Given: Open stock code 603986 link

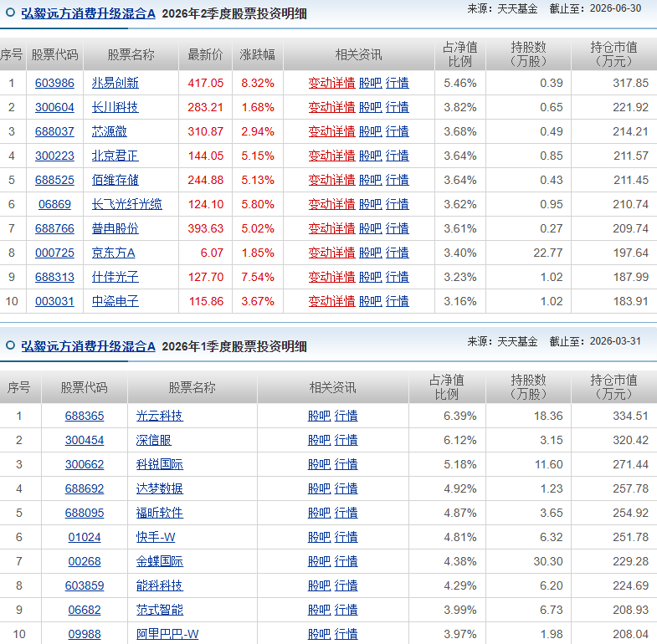Looking at the screenshot, I should (x=54, y=83).
